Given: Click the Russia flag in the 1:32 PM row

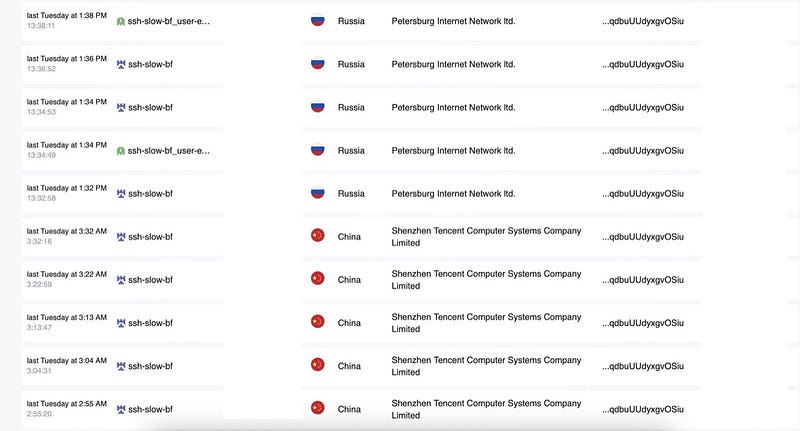Looking at the screenshot, I should pyautogui.click(x=318, y=193).
